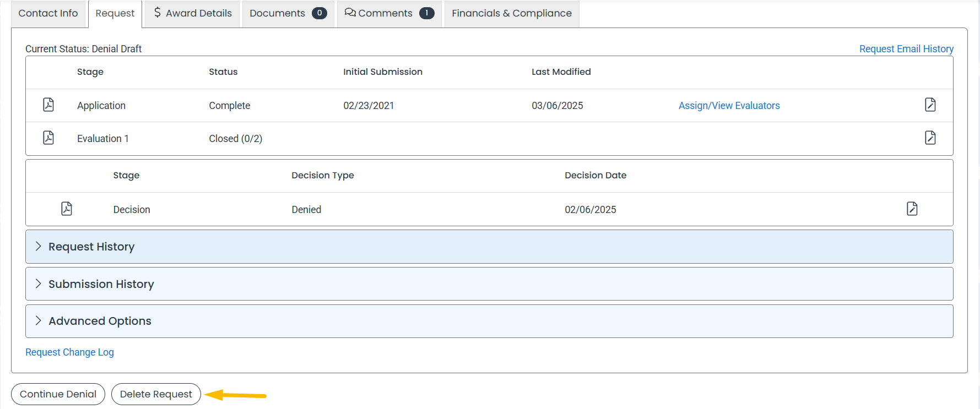Switch to the Contact Info tab
This screenshot has height=409, width=980.
pos(48,13)
